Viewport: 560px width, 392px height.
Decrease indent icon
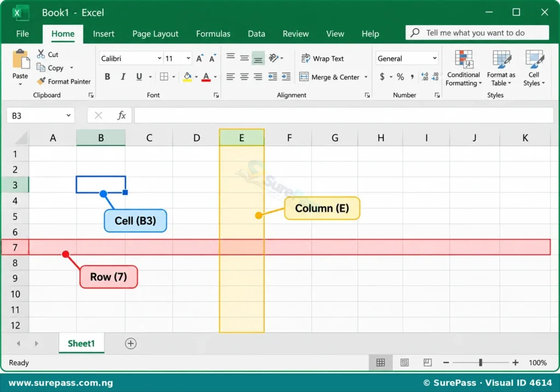(x=272, y=77)
